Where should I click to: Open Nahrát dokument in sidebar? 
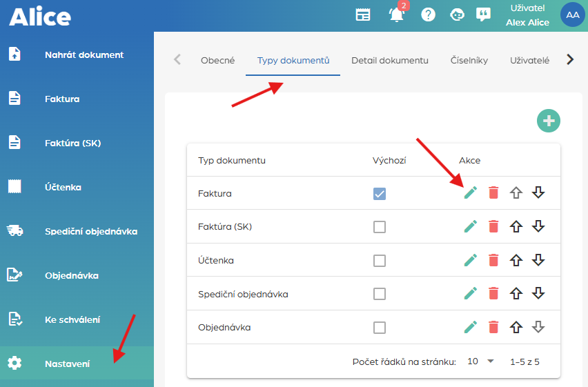84,54
